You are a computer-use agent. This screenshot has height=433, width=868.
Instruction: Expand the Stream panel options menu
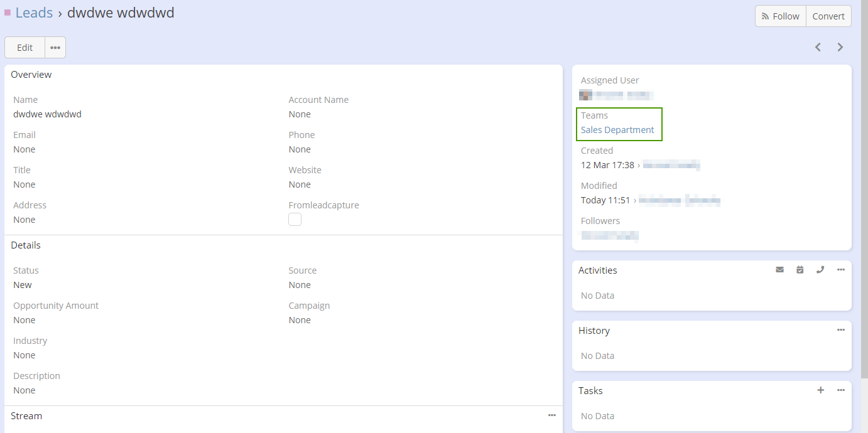click(x=551, y=415)
